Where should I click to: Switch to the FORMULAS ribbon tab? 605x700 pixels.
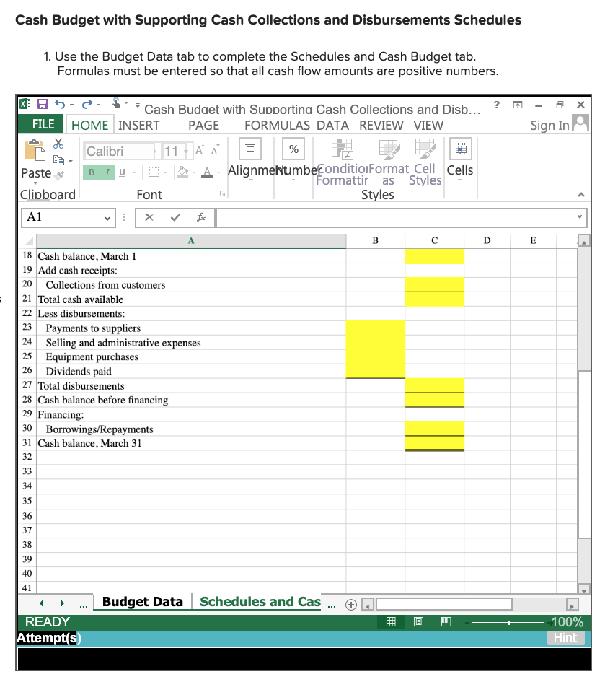[277, 125]
